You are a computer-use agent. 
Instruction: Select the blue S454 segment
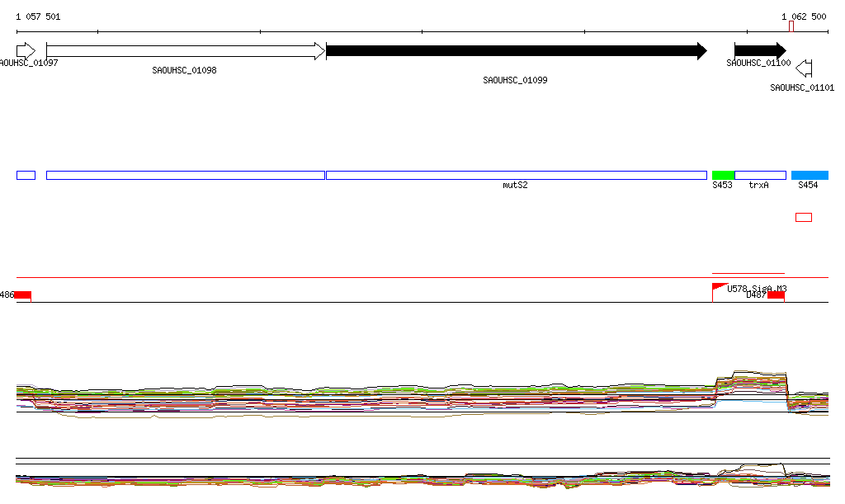tap(810, 175)
